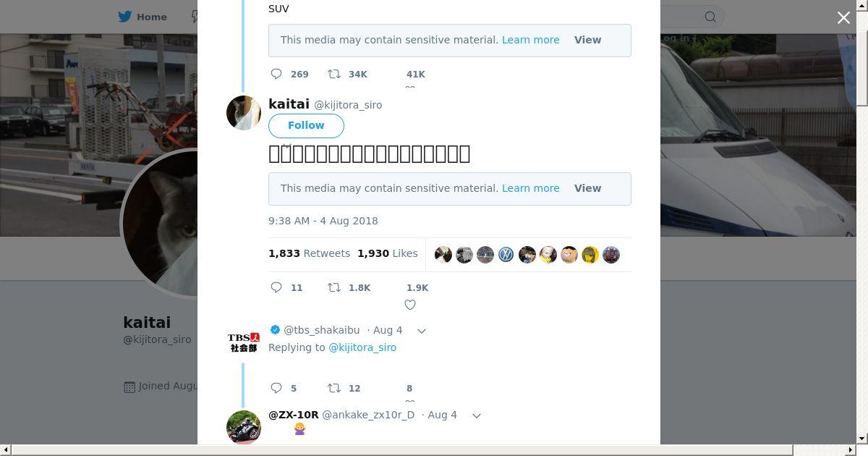Like kaitai's tweet with the heart icon

click(x=410, y=305)
